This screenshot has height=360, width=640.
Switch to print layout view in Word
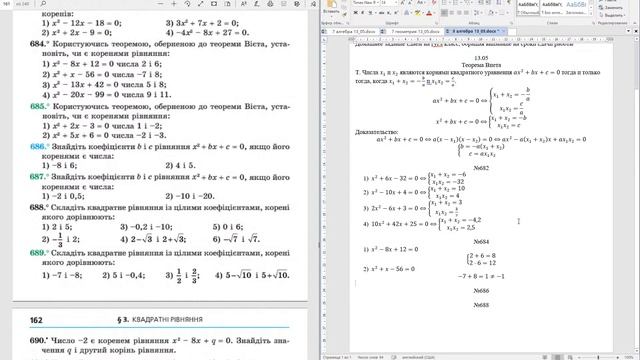pos(557,357)
